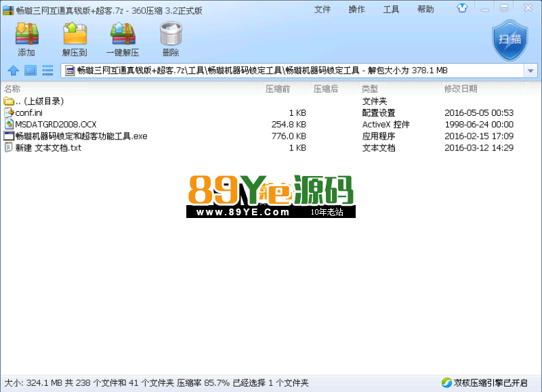Maximize the 360压缩 window
Image resolution: width=542 pixels, height=392 pixels.
[504, 8]
